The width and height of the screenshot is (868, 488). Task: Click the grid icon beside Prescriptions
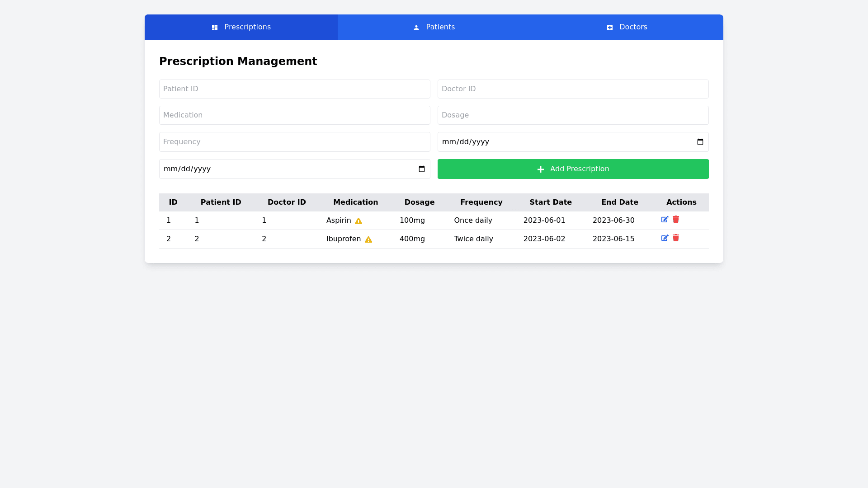[x=214, y=27]
